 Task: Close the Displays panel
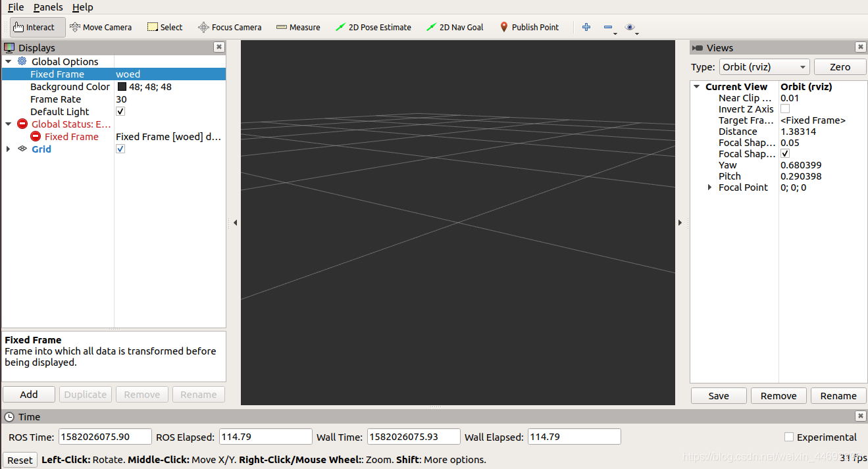click(219, 47)
